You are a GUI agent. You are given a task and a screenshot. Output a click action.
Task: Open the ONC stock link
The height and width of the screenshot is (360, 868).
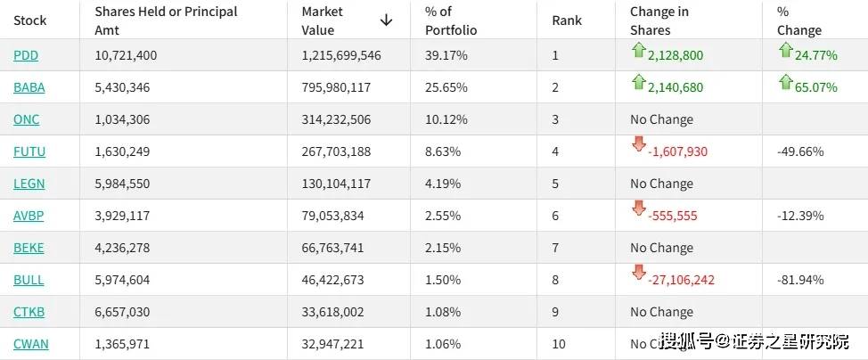[x=27, y=119]
